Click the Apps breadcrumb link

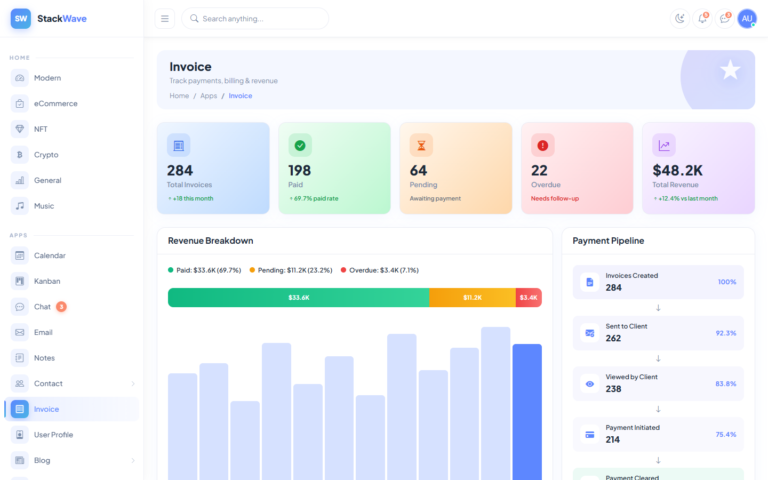point(208,96)
